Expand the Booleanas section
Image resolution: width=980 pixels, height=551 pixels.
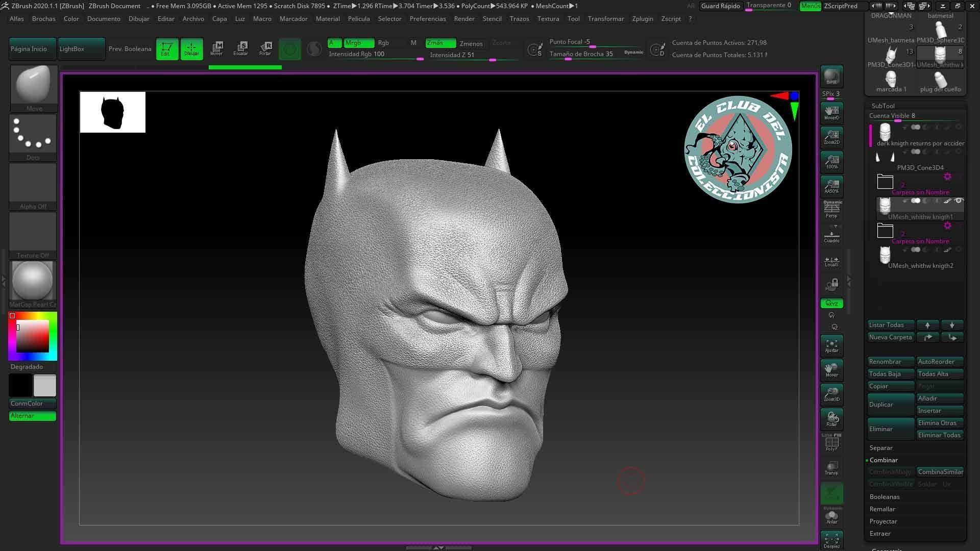click(885, 497)
